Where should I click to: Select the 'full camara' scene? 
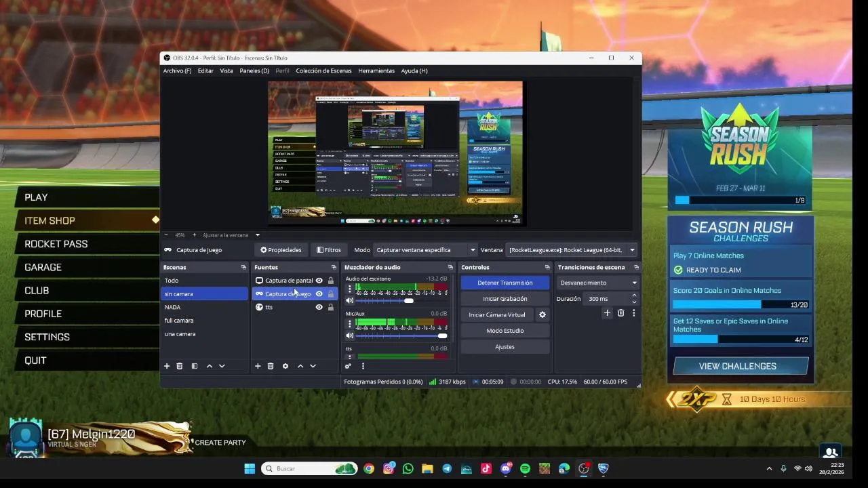pyautogui.click(x=205, y=321)
